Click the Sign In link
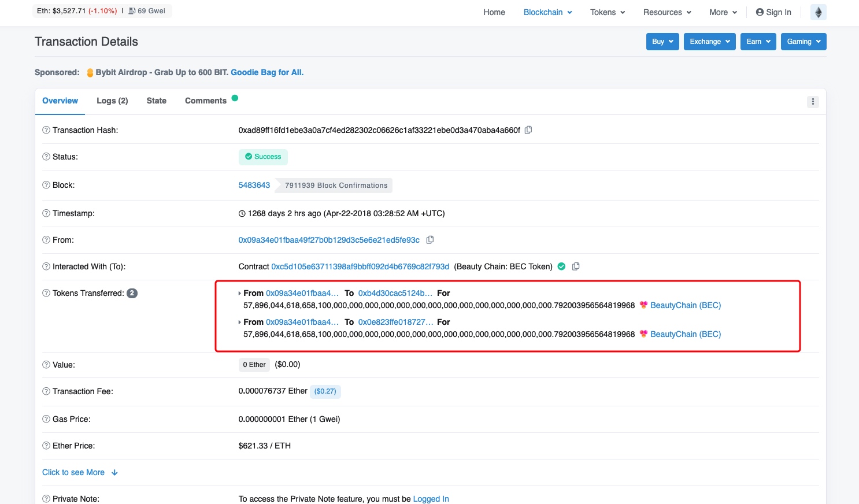Screen dimensions: 859x504 773,12
